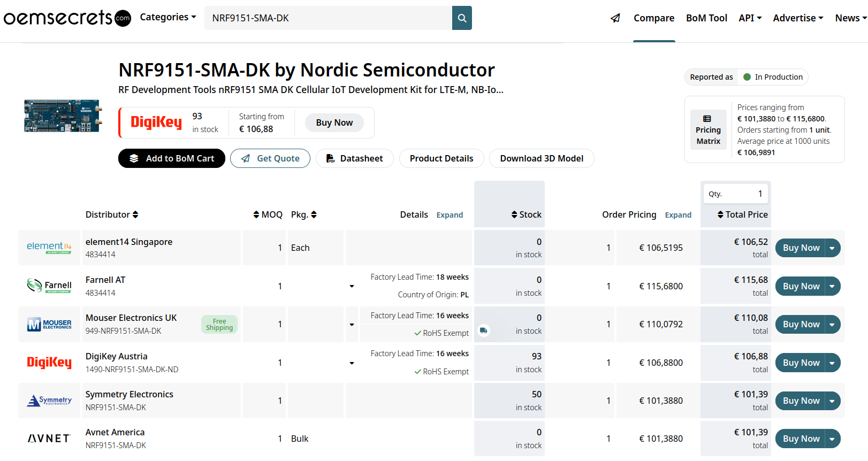
Task: Expand the Order Pricing column
Action: point(678,215)
